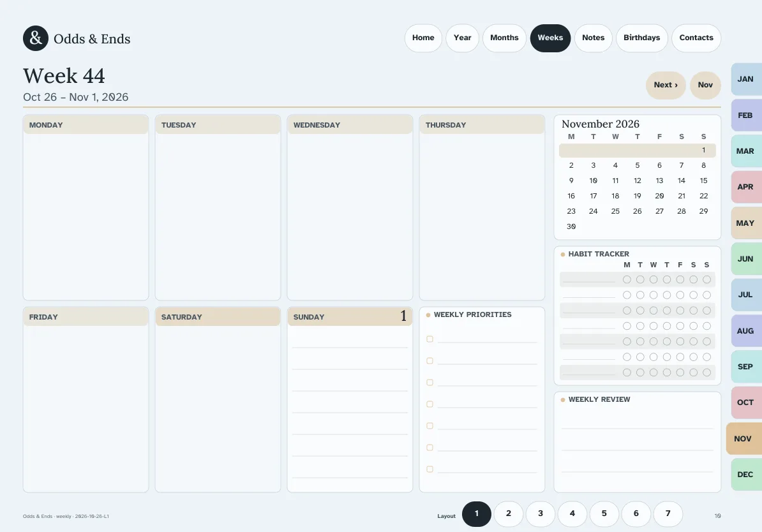Click the first Weekly Review line
Viewport: 762px width, 532px height.
tap(638, 428)
